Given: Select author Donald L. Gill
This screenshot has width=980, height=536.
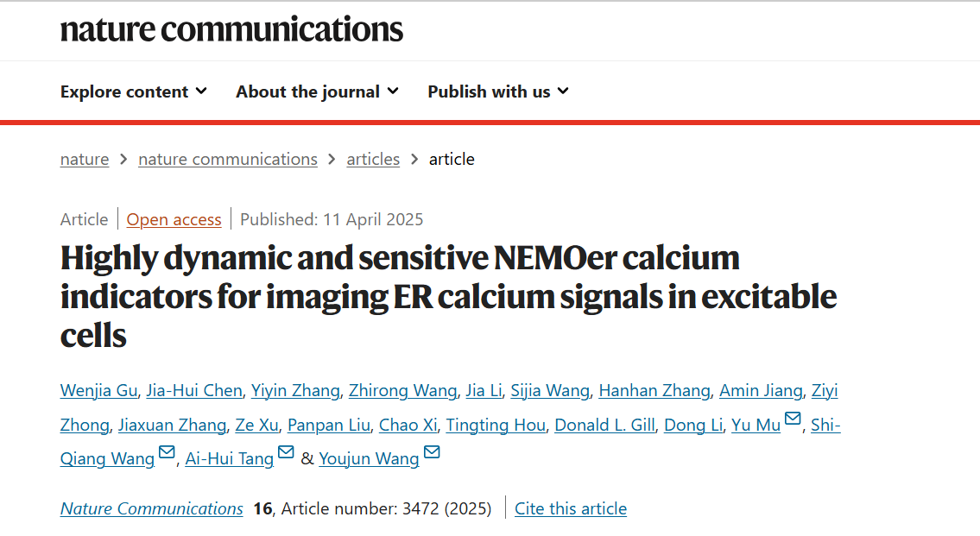Looking at the screenshot, I should 605,425.
